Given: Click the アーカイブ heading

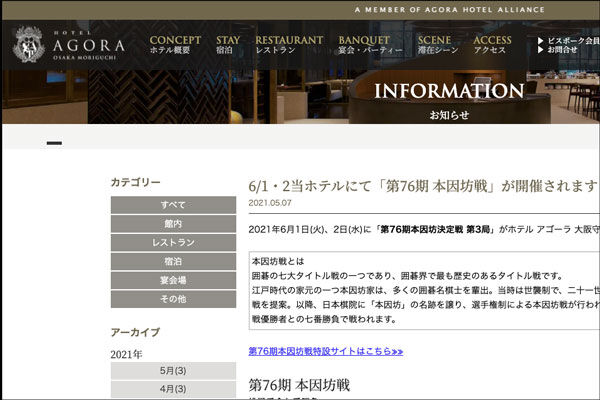Looking at the screenshot, I should click(x=135, y=332).
